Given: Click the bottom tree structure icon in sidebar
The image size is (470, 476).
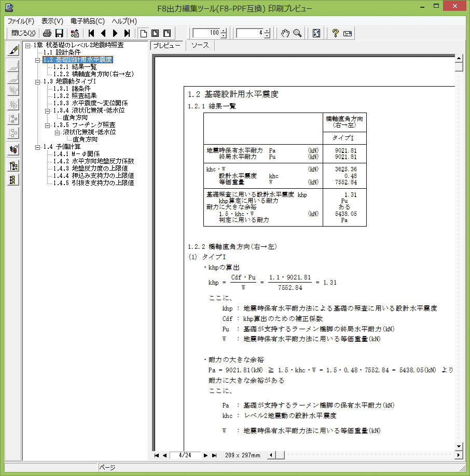Looking at the screenshot, I should tap(13, 180).
